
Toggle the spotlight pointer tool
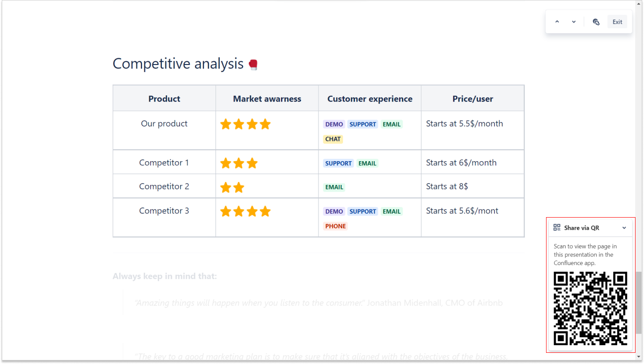point(596,22)
